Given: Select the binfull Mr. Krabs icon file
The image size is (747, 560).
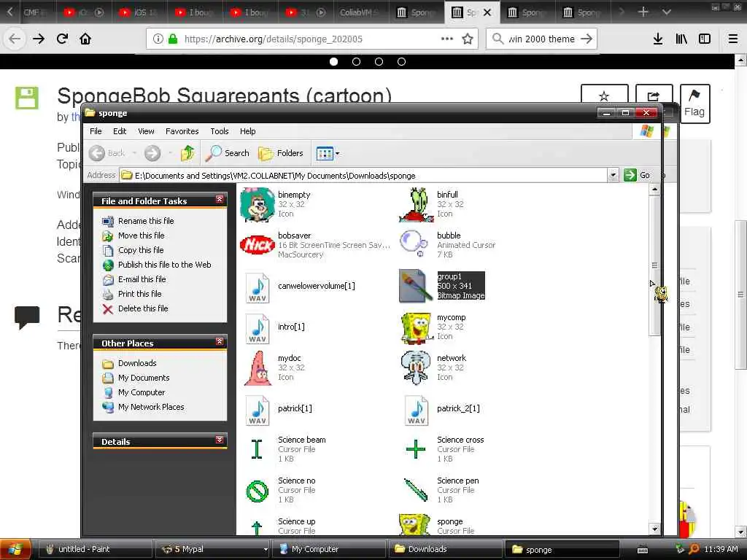Looking at the screenshot, I should (x=431, y=204).
